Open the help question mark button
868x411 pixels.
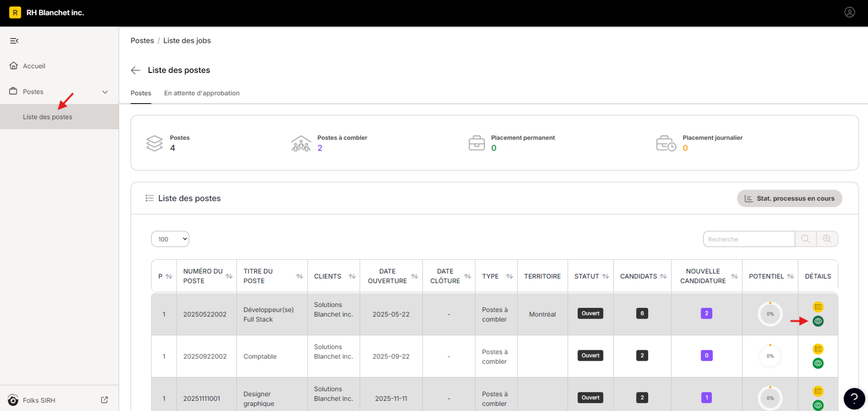click(x=854, y=398)
